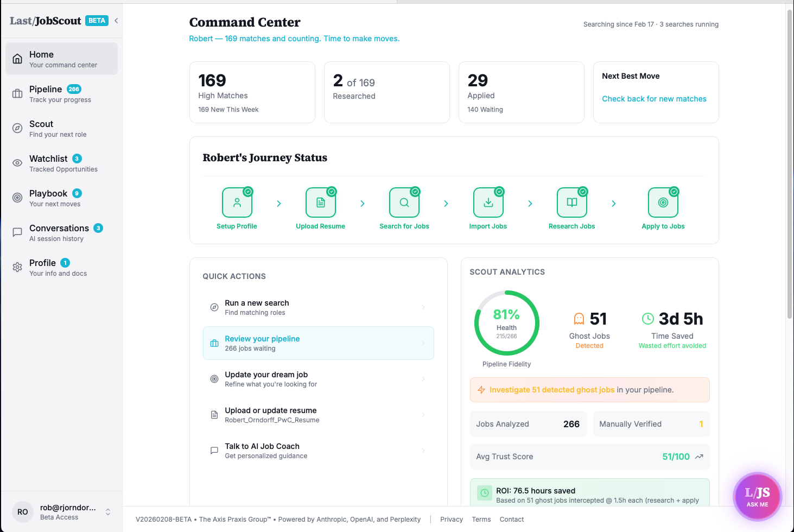Click the Scout compass icon
Image resolution: width=794 pixels, height=532 pixels.
pyautogui.click(x=16, y=129)
